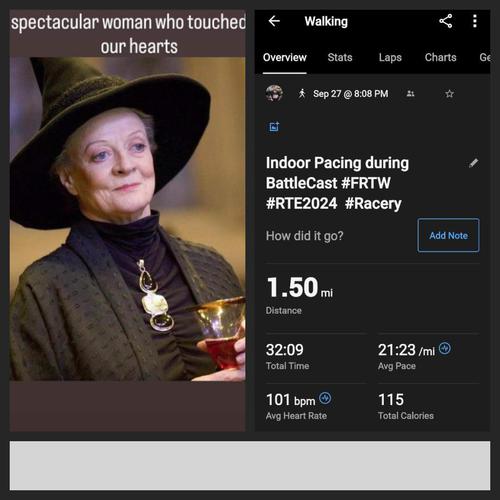Tap the Avg Heart Rate info icon

[x=325, y=398]
